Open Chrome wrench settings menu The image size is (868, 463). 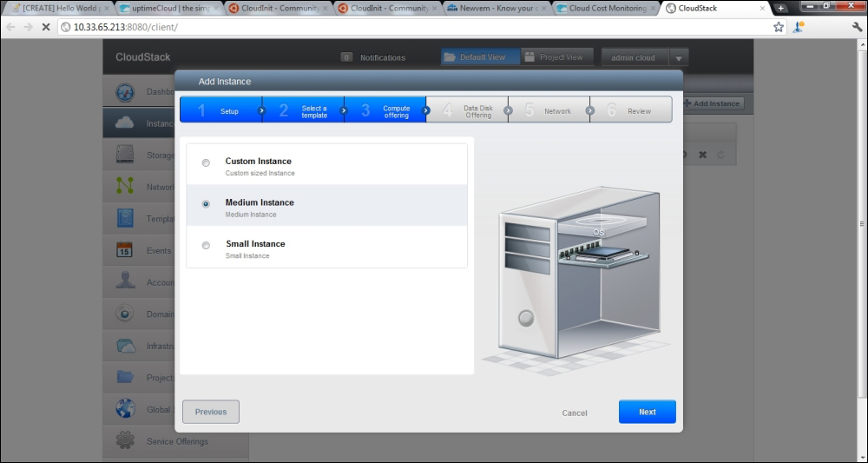point(857,27)
